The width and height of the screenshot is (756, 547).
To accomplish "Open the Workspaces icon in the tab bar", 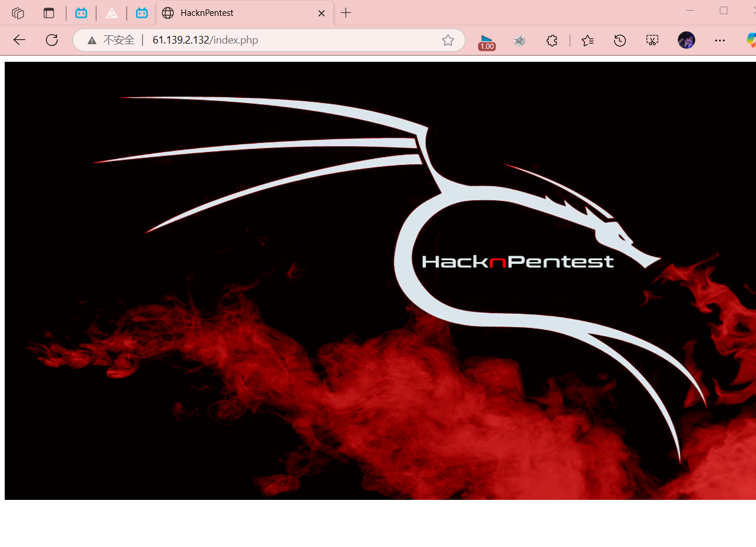I will (18, 13).
